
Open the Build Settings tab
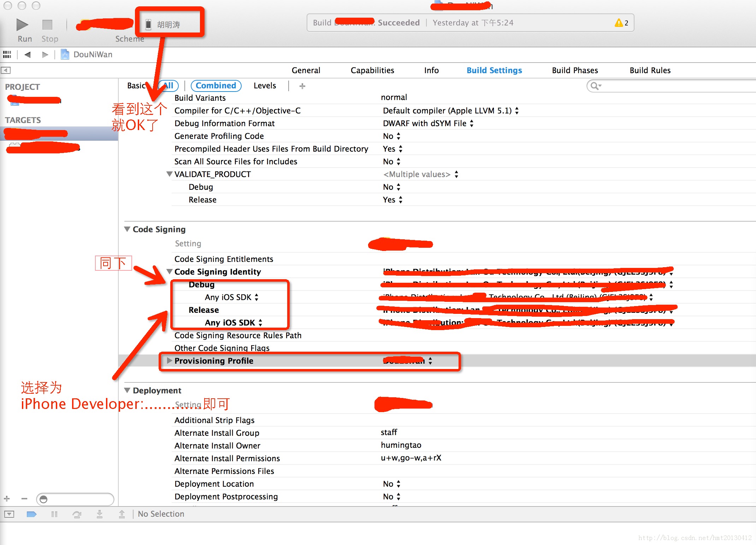coord(494,70)
